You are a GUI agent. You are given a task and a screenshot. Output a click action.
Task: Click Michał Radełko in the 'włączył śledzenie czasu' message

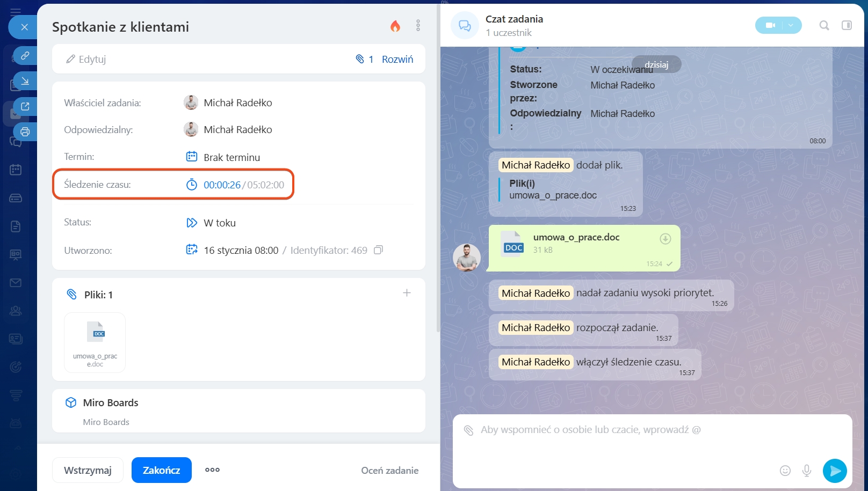[x=536, y=362]
